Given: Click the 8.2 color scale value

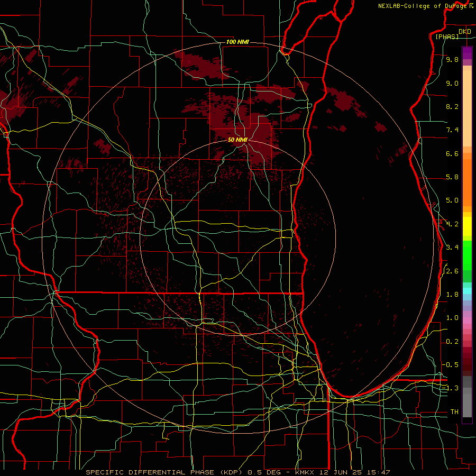Looking at the screenshot, I should point(452,106).
